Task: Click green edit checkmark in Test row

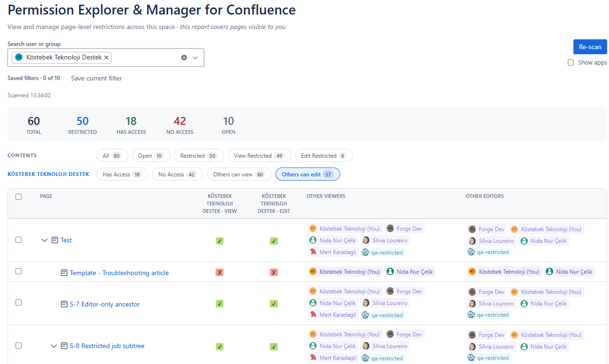Action: click(x=274, y=241)
